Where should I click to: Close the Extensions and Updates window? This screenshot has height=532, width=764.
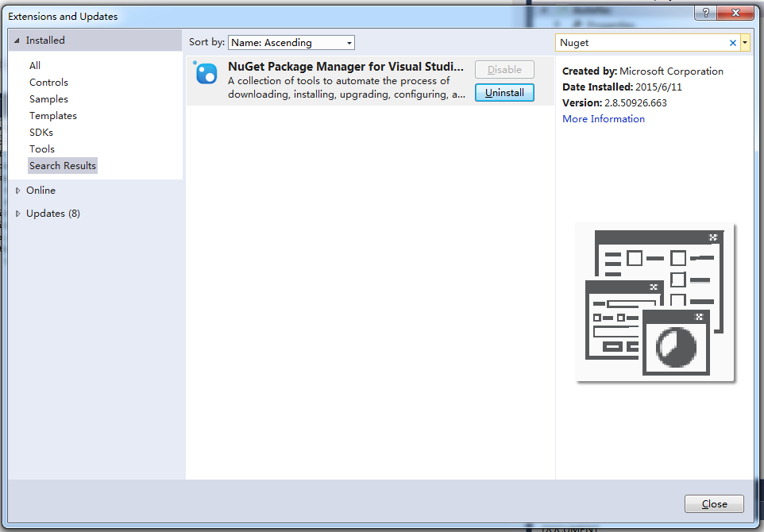(735, 13)
